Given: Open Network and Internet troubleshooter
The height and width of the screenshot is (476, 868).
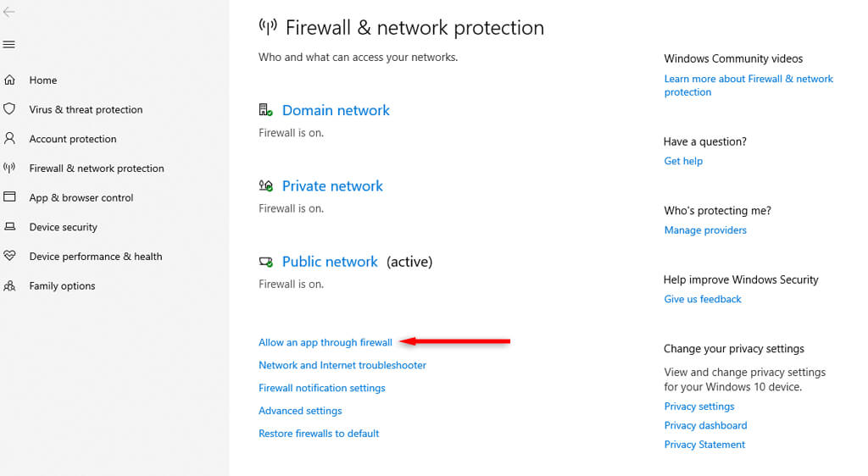Looking at the screenshot, I should [x=342, y=365].
